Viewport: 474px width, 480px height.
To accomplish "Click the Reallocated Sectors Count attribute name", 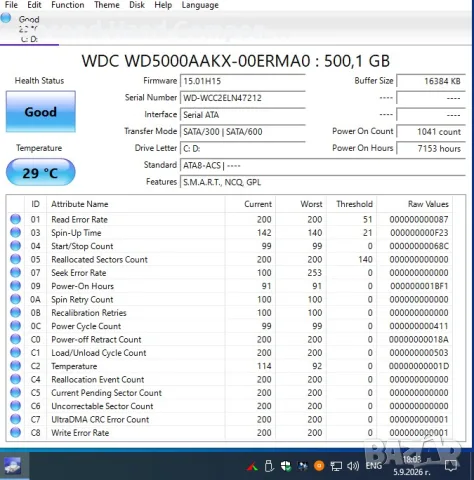I will point(99,259).
